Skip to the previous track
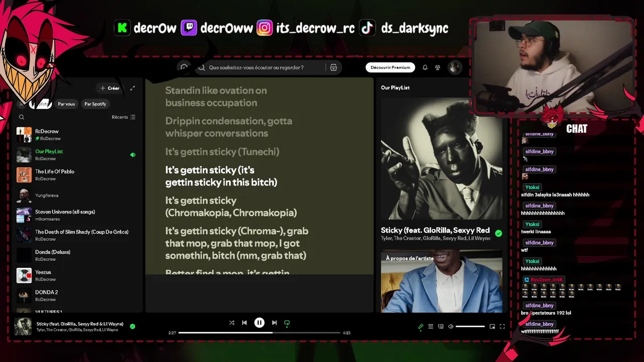The height and width of the screenshot is (362, 644). [245, 323]
